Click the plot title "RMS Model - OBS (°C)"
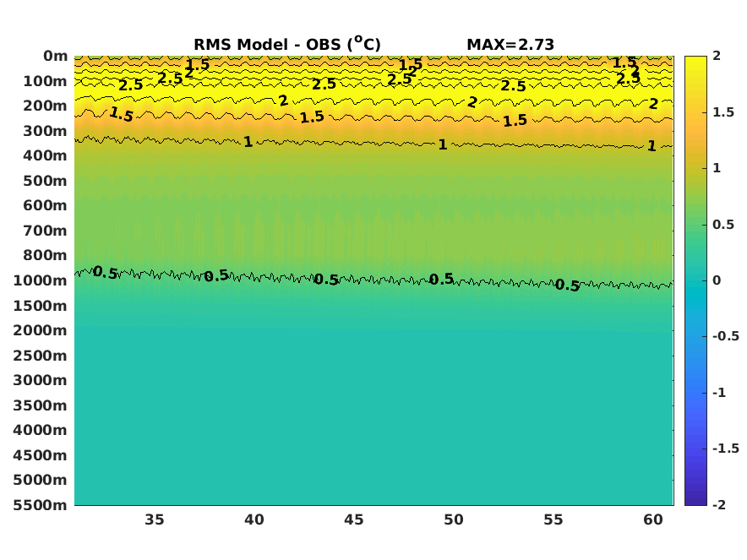The width and height of the screenshot is (747, 560). tap(286, 44)
